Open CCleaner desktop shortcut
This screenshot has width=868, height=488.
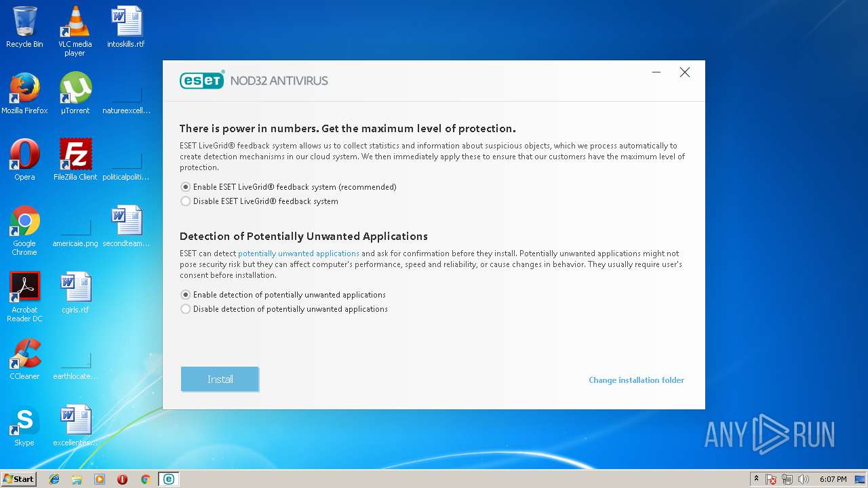[x=24, y=359]
